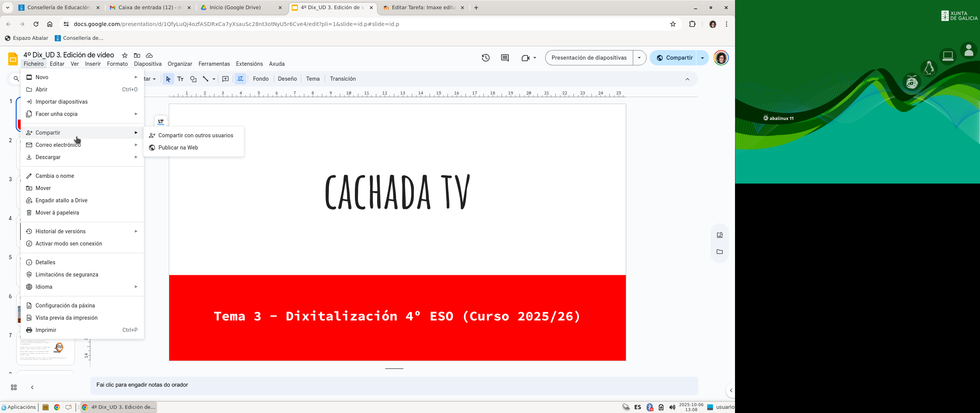Open Chrome extensions puzzle icon
This screenshot has height=413, width=980.
692,24
